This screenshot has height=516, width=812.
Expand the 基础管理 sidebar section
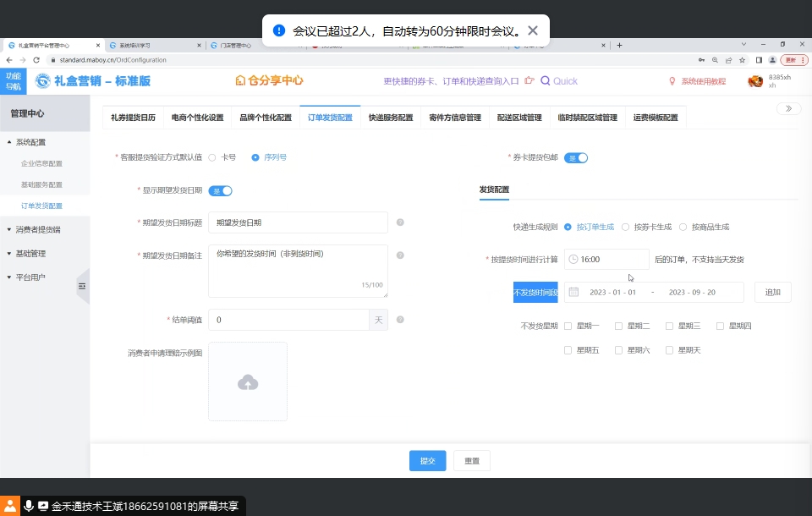coord(31,253)
